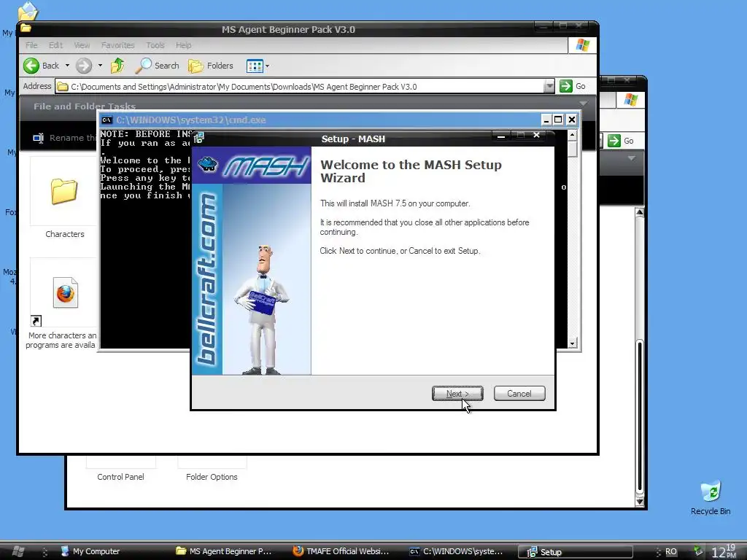Click the Search toolbar button
The image size is (747, 560).
(x=157, y=65)
